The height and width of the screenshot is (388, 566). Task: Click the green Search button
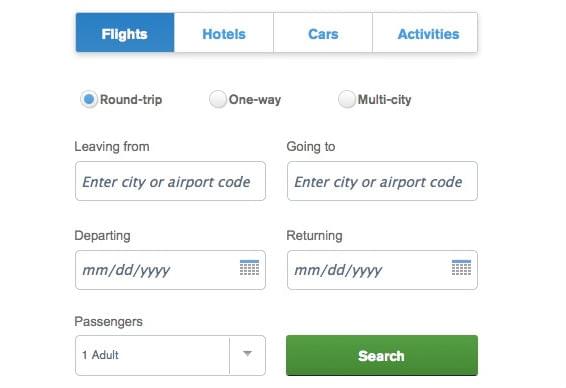point(382,356)
